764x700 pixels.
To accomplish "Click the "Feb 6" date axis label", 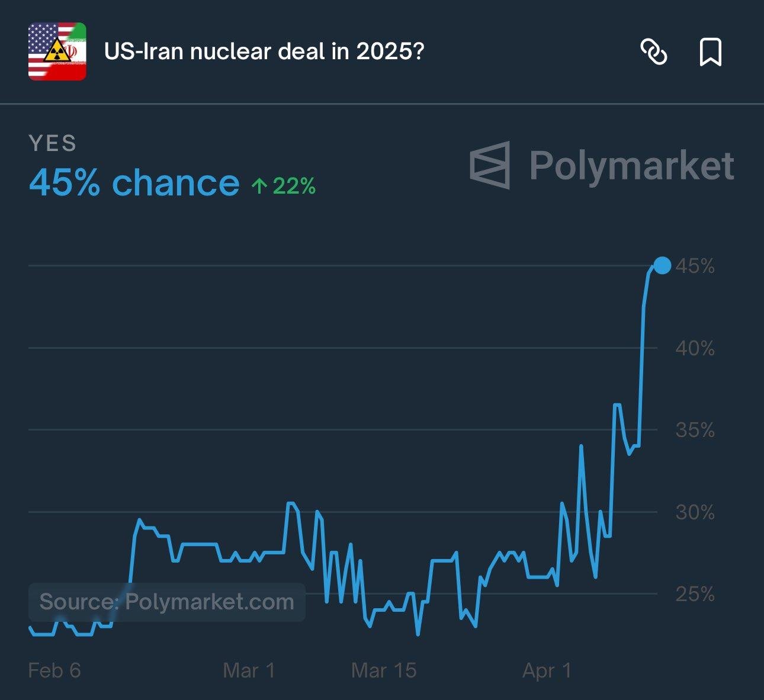I will [54, 670].
